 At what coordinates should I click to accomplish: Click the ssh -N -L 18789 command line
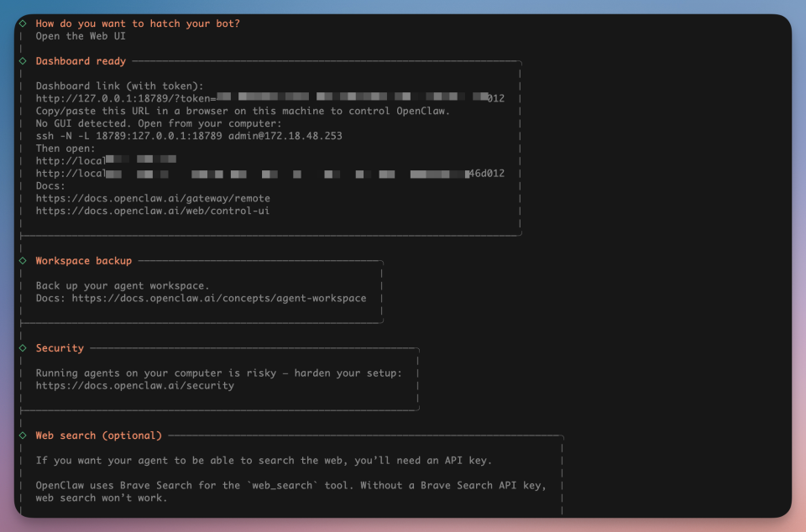pyautogui.click(x=189, y=136)
